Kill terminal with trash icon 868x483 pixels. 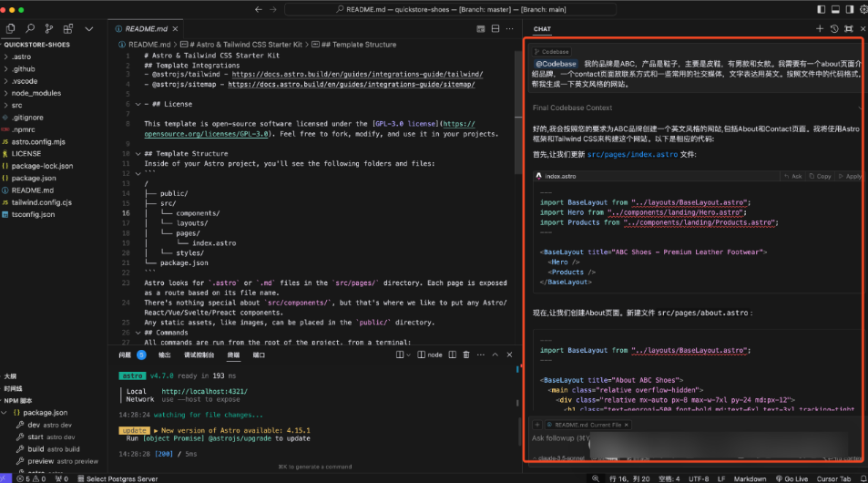point(466,355)
